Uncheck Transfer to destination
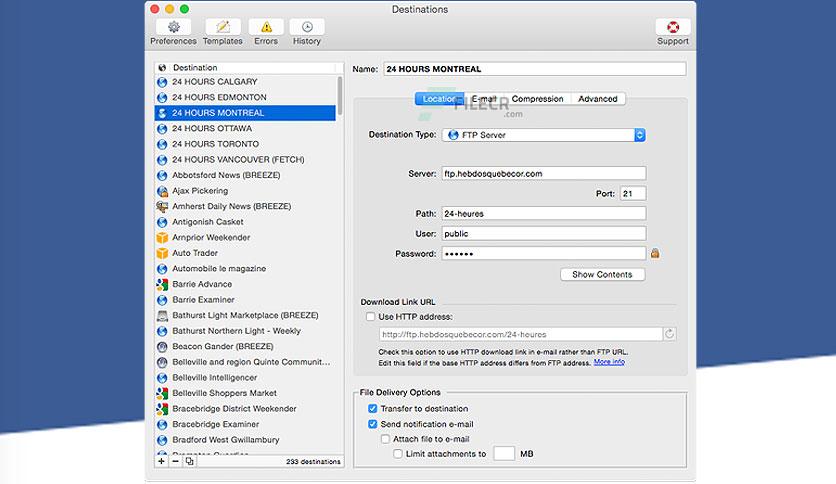Screen dimensions: 836x484 (373, 408)
